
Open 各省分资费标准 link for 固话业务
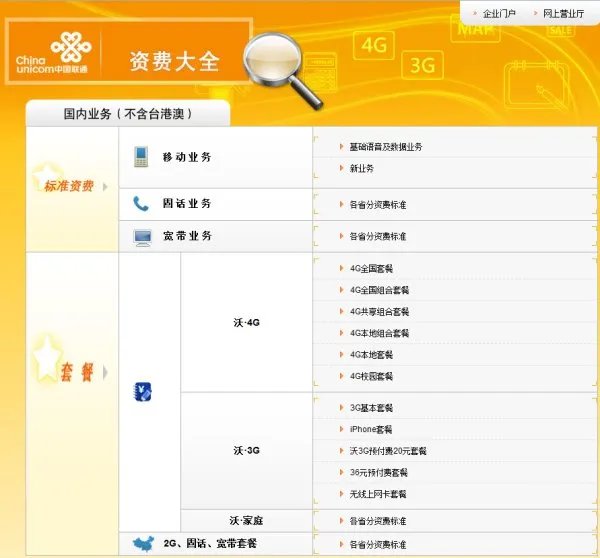(378, 205)
